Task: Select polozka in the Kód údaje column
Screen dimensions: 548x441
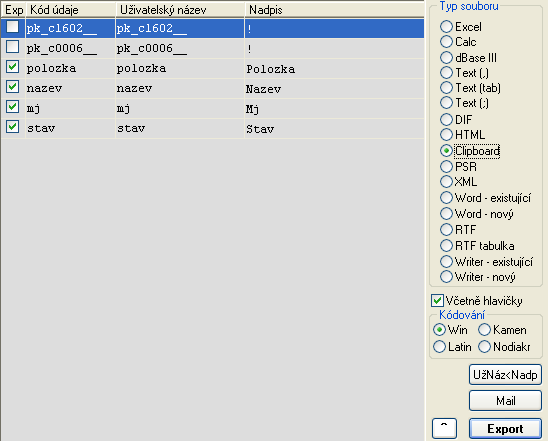Action: (x=71, y=68)
